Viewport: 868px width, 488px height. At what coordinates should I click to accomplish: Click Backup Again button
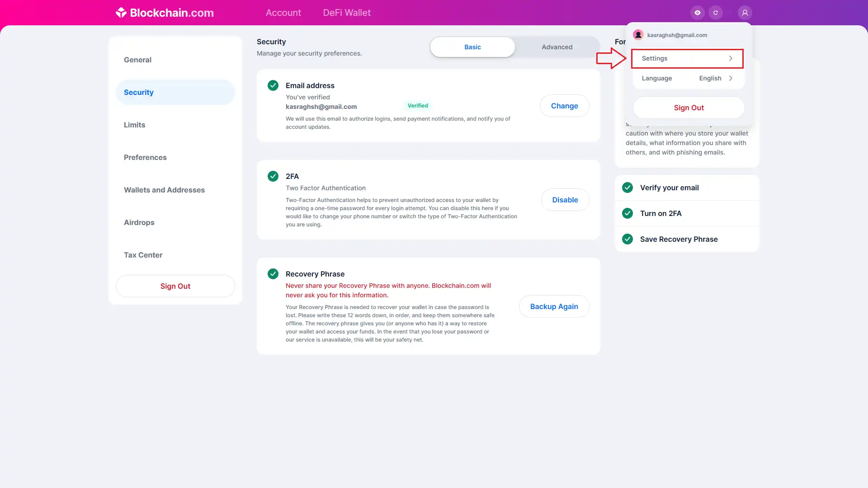[554, 306]
